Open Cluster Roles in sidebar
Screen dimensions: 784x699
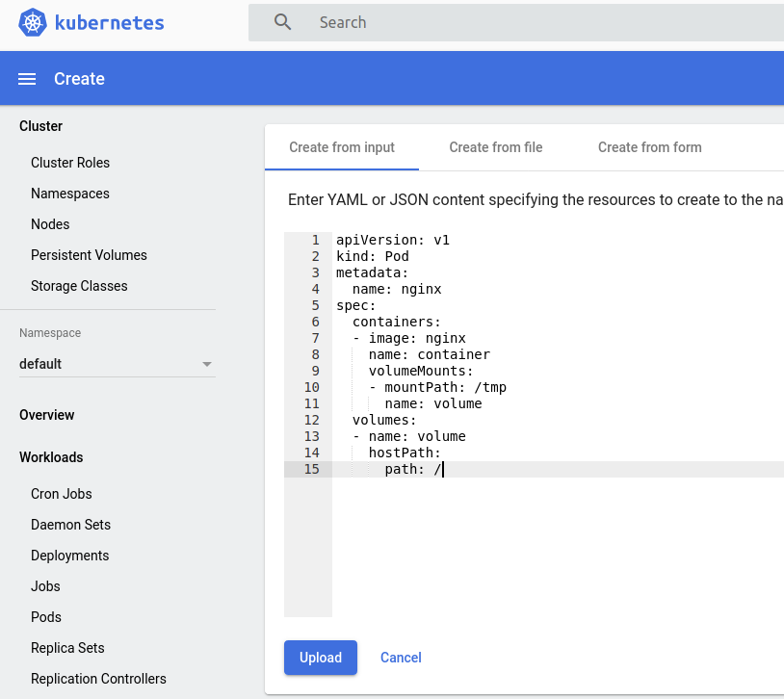point(70,163)
